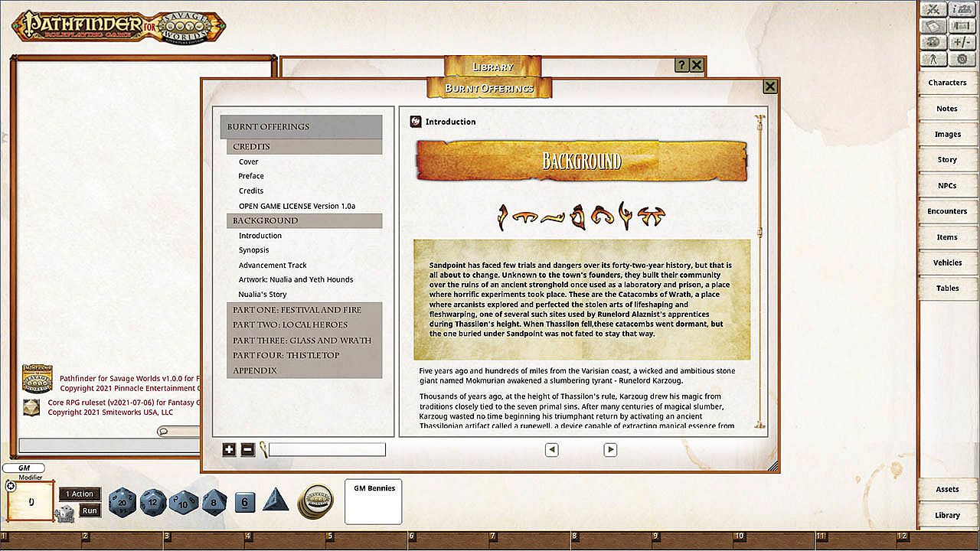The width and height of the screenshot is (980, 551).
Task: Open the NPCs sidebar button
Action: coord(947,186)
